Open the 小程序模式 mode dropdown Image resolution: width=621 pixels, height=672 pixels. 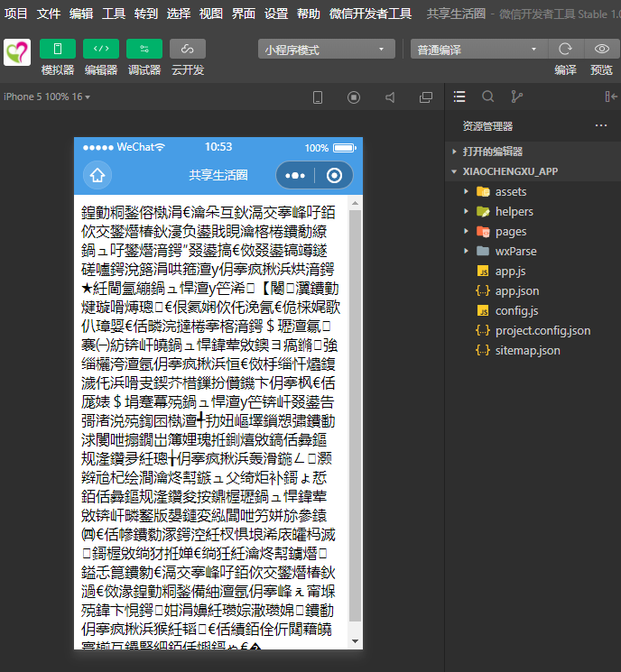click(326, 50)
